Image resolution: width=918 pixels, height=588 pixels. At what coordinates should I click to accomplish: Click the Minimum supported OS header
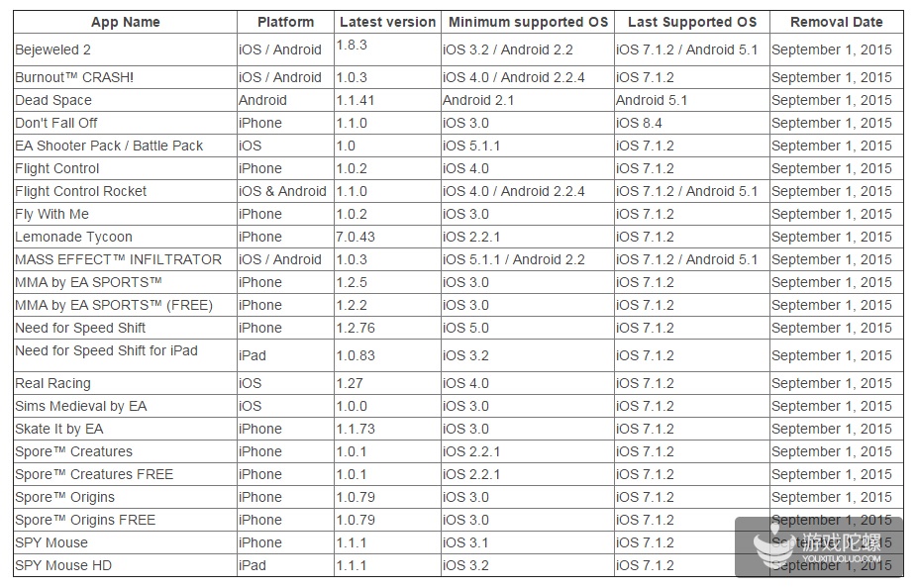click(x=527, y=22)
